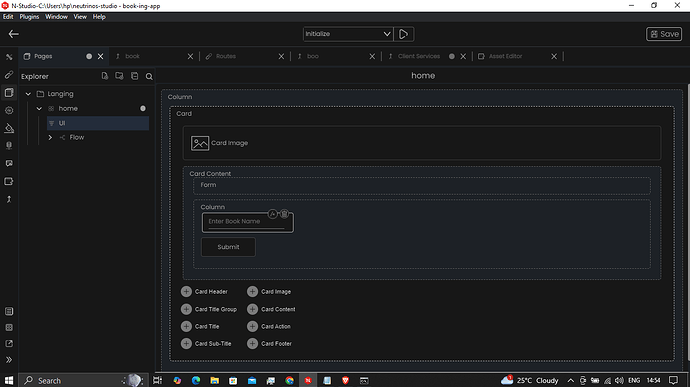Switch to the Asset Editor tab

tap(505, 56)
